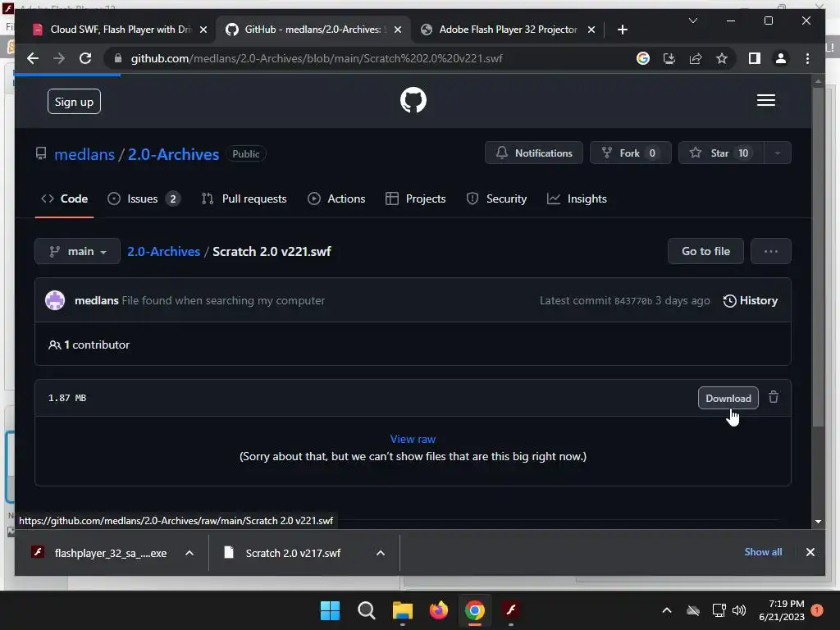Click the Notifications button
The image size is (840, 630).
click(533, 153)
